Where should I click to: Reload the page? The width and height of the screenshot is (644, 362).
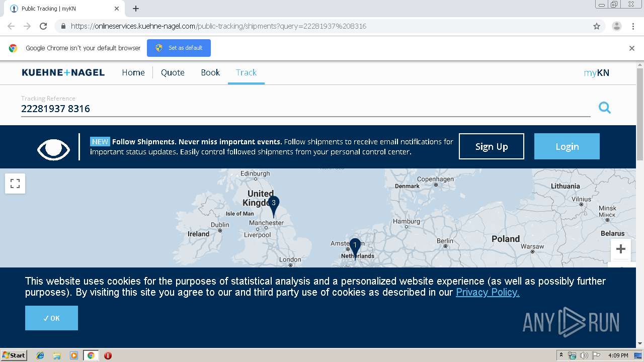pos(43,26)
